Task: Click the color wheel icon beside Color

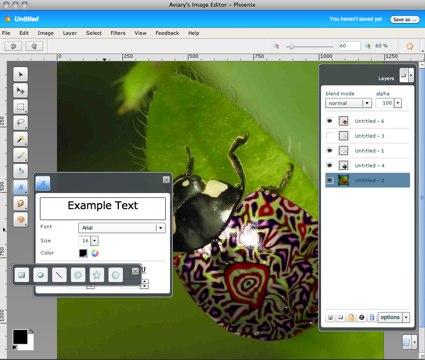Action: (x=95, y=253)
